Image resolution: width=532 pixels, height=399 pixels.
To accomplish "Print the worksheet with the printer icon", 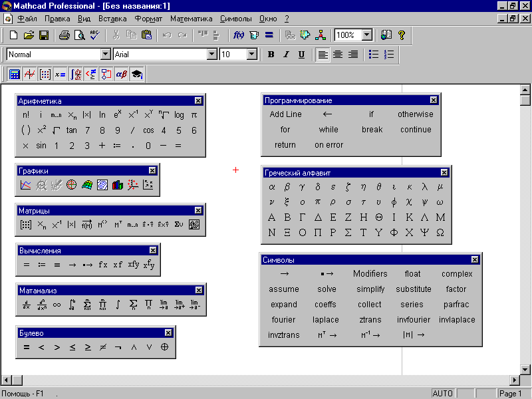I will click(64, 35).
